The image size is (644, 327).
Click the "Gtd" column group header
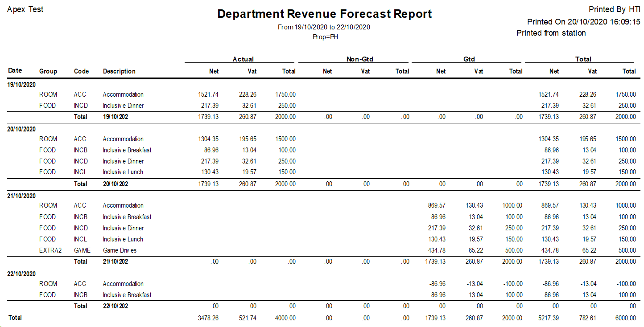(469, 59)
